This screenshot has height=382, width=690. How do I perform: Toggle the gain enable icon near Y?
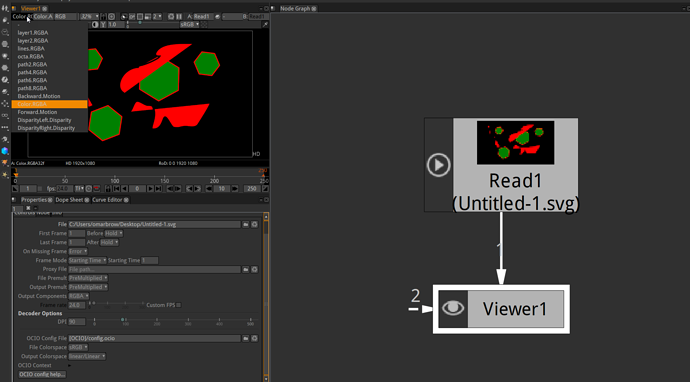[x=95, y=25]
